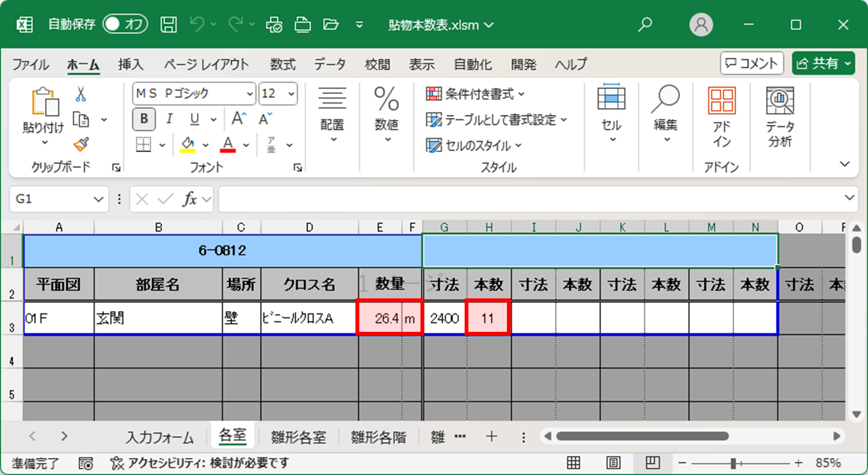Expand the Name Box dropdown arrow
This screenshot has height=475, width=868.
98,199
